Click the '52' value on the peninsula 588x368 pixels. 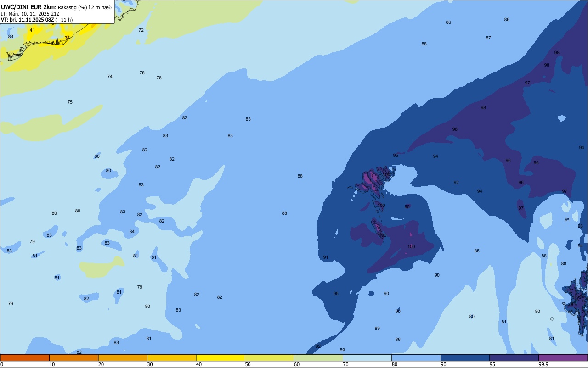[x=11, y=55]
